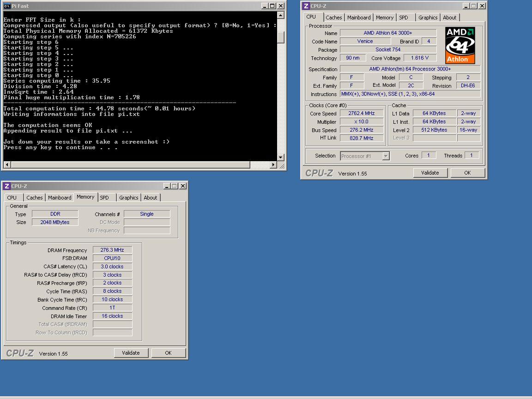
Task: Click Bus Speed value 276.2 MHz
Action: point(362,130)
